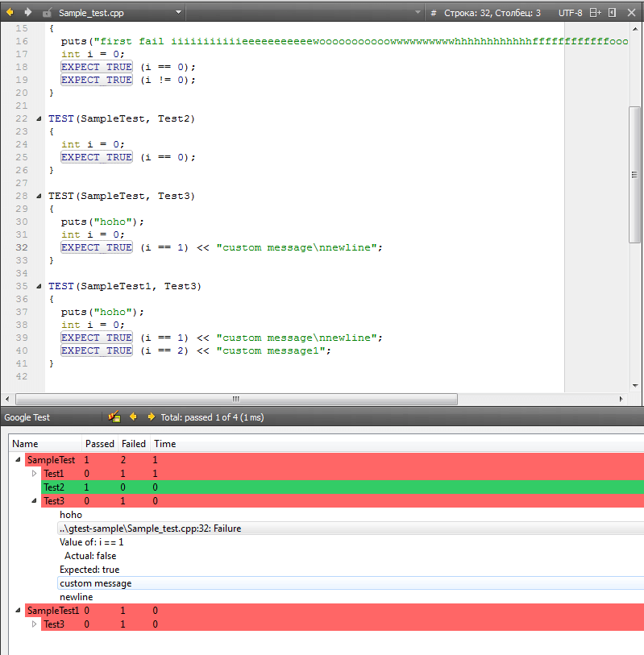The width and height of the screenshot is (644, 655).
Task: Click the 'Value of: i == 1' line
Action: pyautogui.click(x=92, y=542)
